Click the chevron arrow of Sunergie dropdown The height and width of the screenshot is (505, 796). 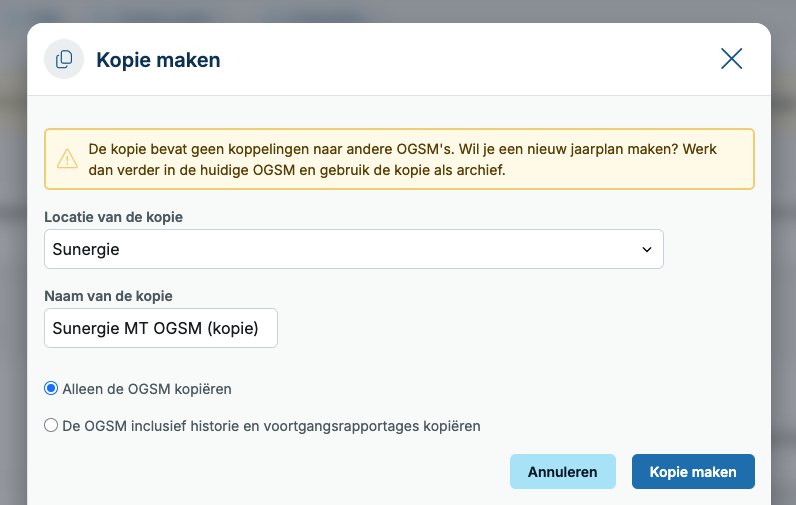pos(647,250)
